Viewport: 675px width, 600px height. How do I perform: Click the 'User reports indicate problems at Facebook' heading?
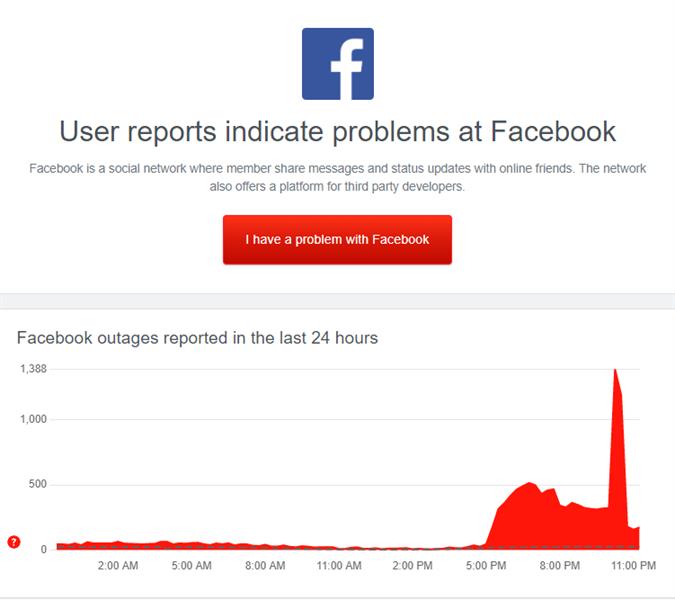[x=338, y=131]
